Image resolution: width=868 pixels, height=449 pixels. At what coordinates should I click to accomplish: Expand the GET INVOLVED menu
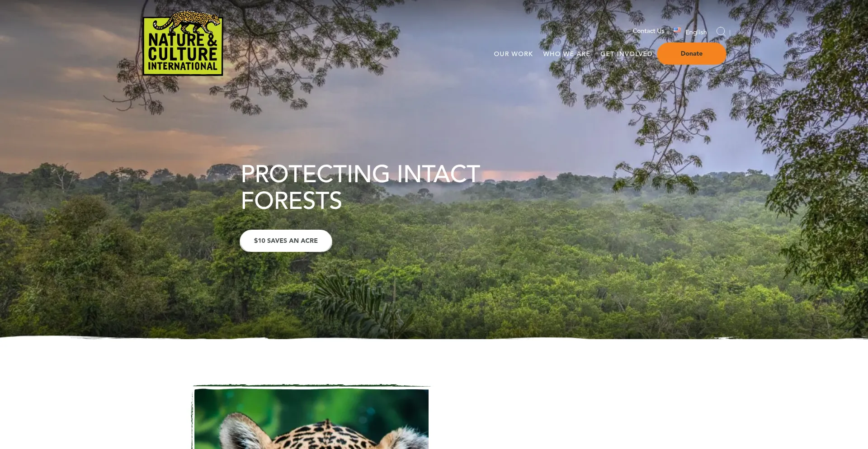pos(626,54)
